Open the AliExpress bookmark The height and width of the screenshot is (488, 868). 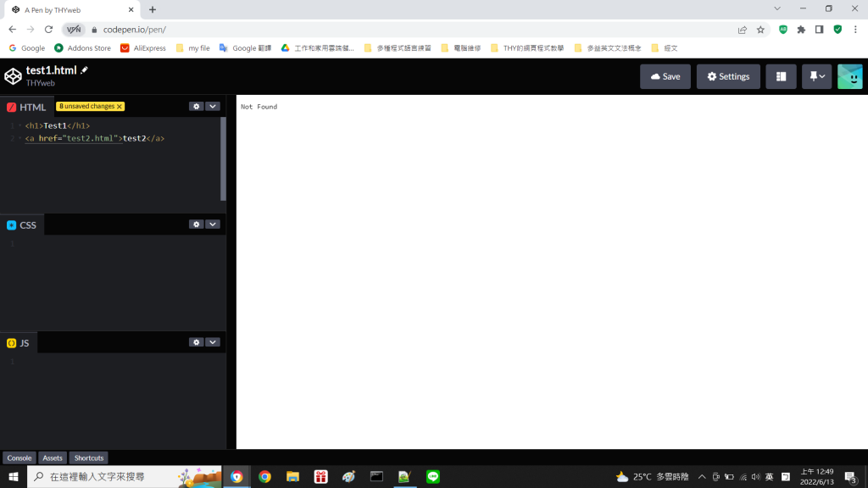pos(143,48)
